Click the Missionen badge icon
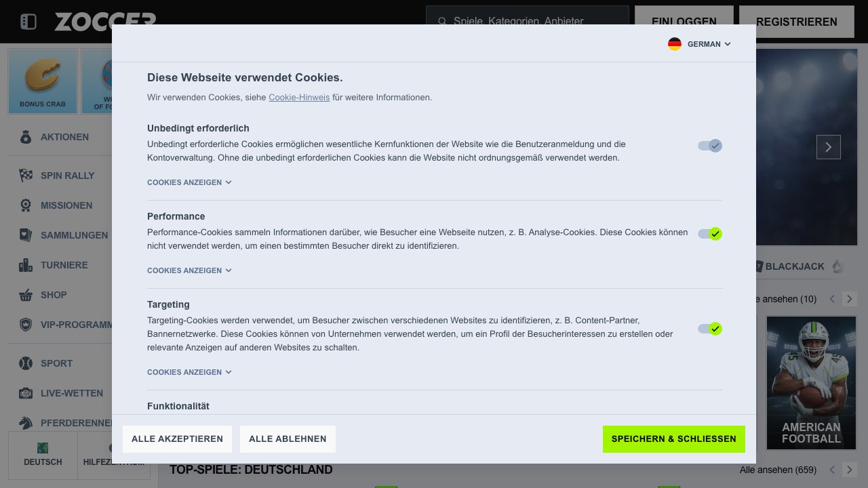Screen dimensions: 868x488 pyautogui.click(x=26, y=205)
